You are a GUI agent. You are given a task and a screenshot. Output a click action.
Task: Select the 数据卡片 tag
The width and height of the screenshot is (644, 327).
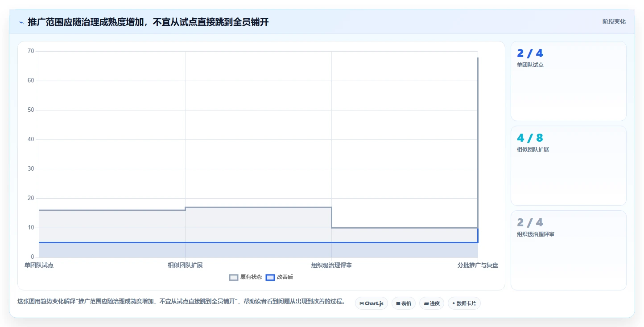tap(464, 303)
